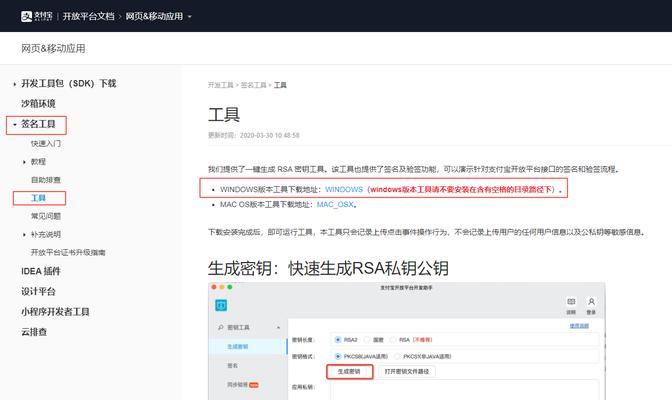Click the search icon beside 密钥工具
This screenshot has width=672, height=400.
221,327
